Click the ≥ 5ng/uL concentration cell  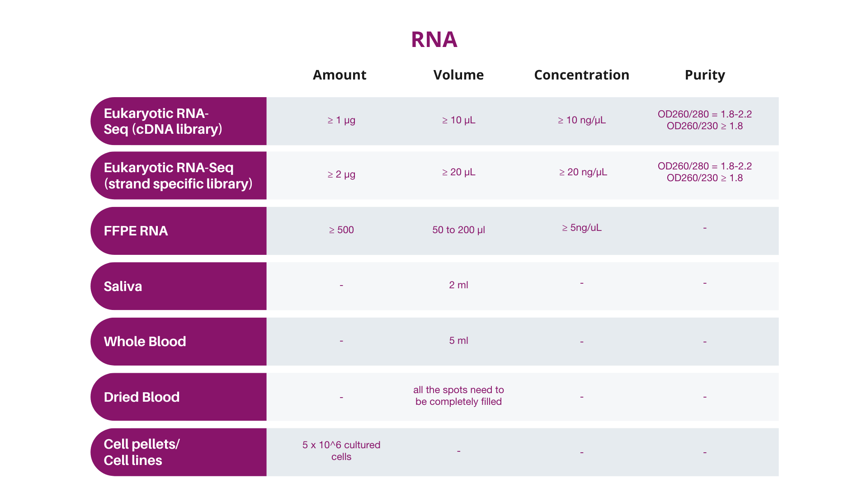point(581,228)
